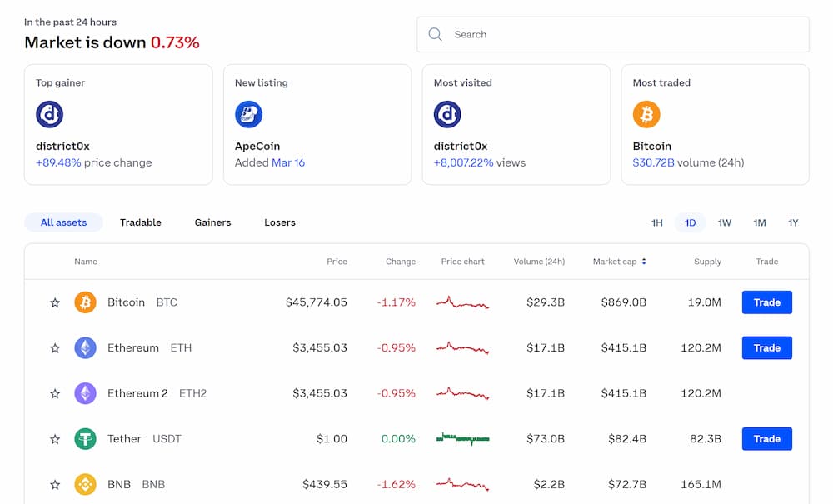Click +89.48% price change text
This screenshot has height=504, width=833.
point(93,162)
